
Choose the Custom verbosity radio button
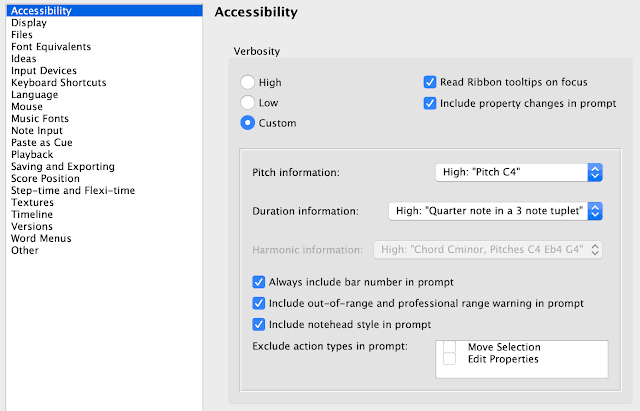coord(247,123)
